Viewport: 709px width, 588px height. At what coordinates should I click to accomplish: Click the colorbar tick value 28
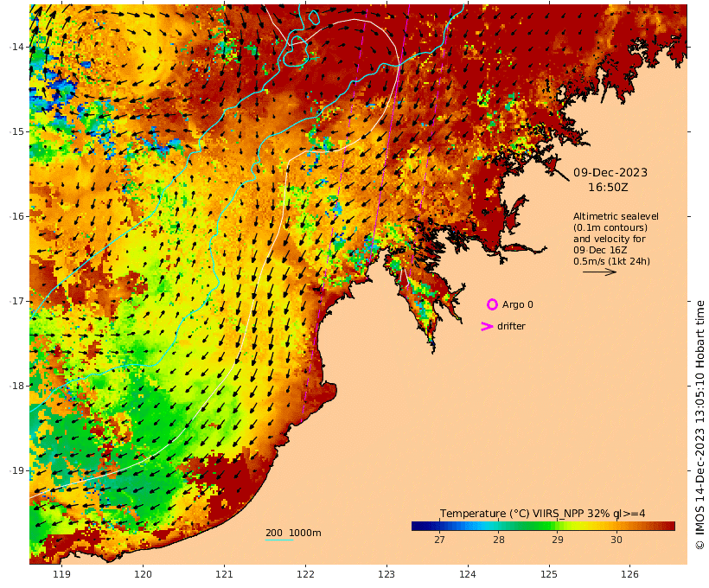[498, 540]
